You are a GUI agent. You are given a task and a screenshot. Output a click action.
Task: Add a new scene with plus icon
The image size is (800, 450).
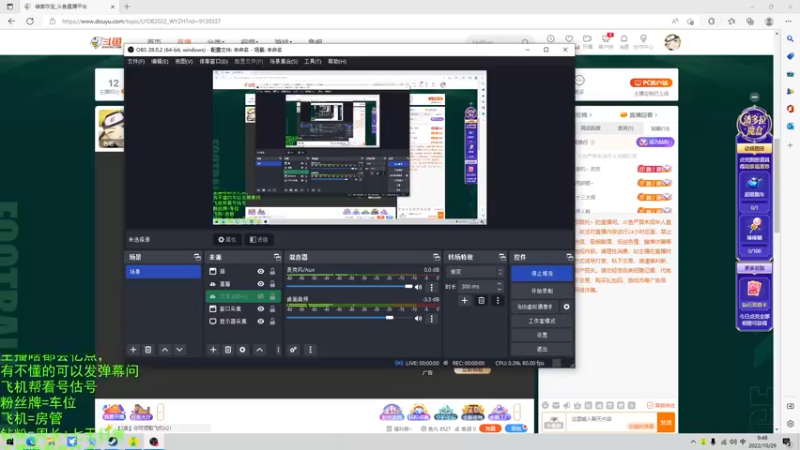(133, 349)
